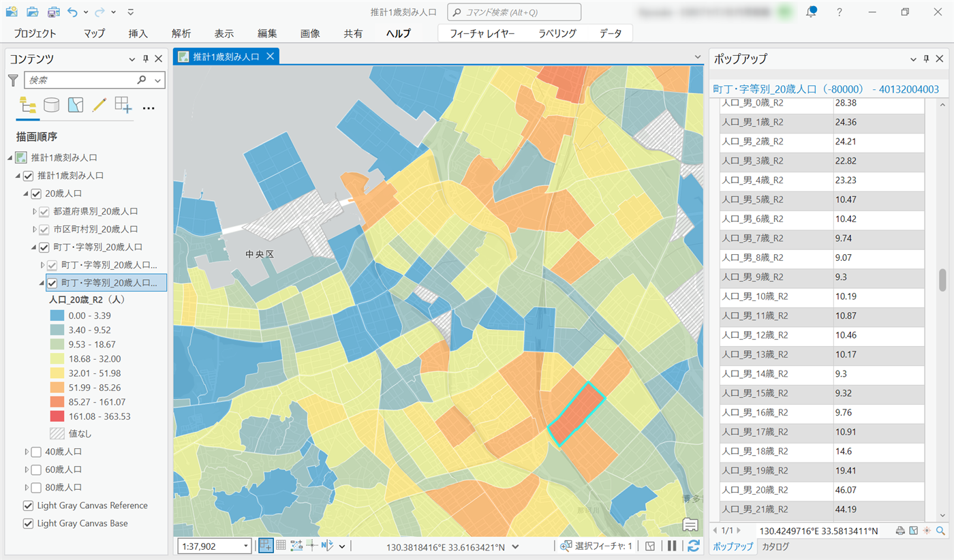
Task: Click the 選択フィーチャ: 1 status button
Action: pos(597,546)
